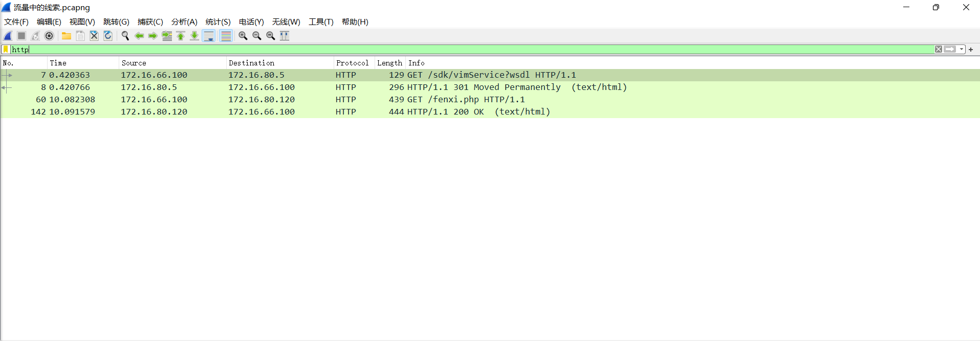The height and width of the screenshot is (341, 980).
Task: Restart the current capture
Action: (35, 36)
